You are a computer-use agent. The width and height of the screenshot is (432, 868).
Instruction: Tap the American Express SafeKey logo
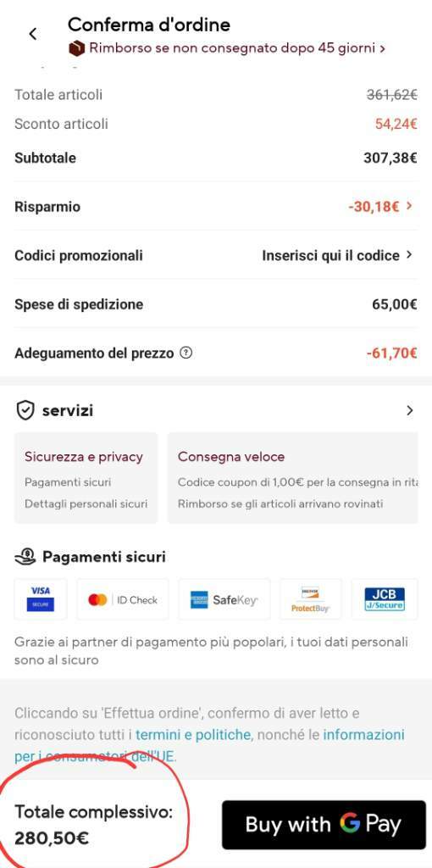[x=224, y=599]
